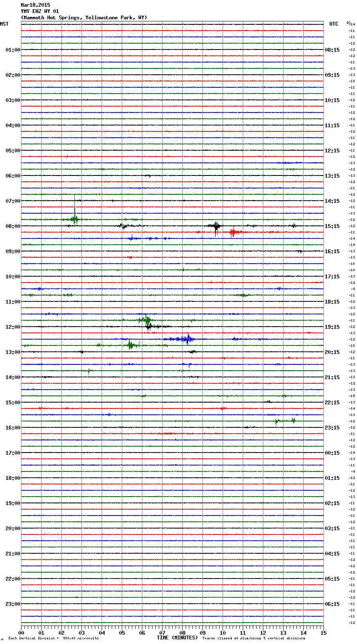The height and width of the screenshot is (644, 357).
Task: Click the MST time label '07:00'
Action: (13, 201)
